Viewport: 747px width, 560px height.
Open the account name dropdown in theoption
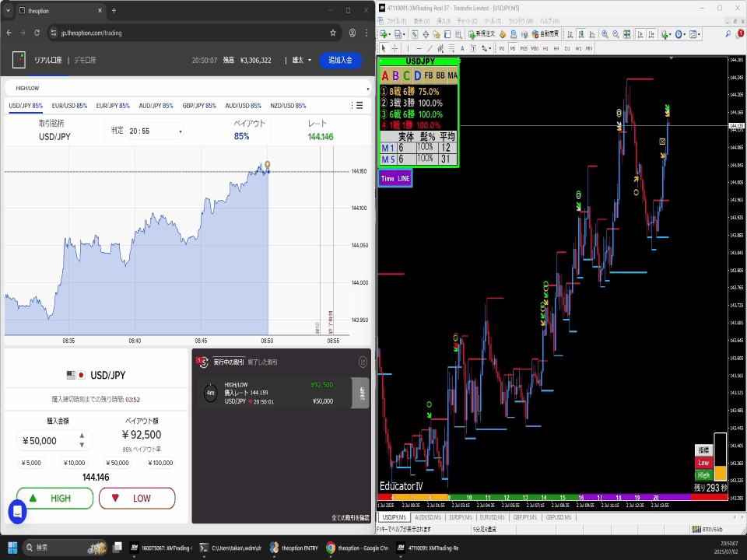click(302, 60)
